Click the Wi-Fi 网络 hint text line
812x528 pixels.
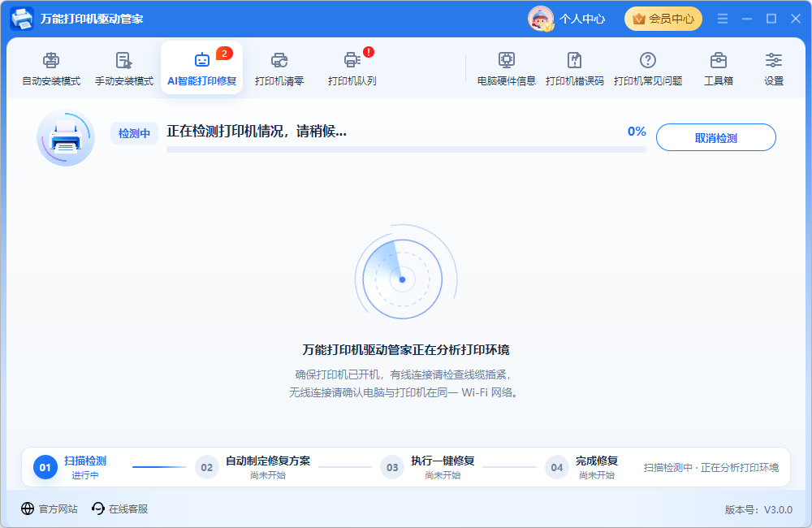(404, 393)
